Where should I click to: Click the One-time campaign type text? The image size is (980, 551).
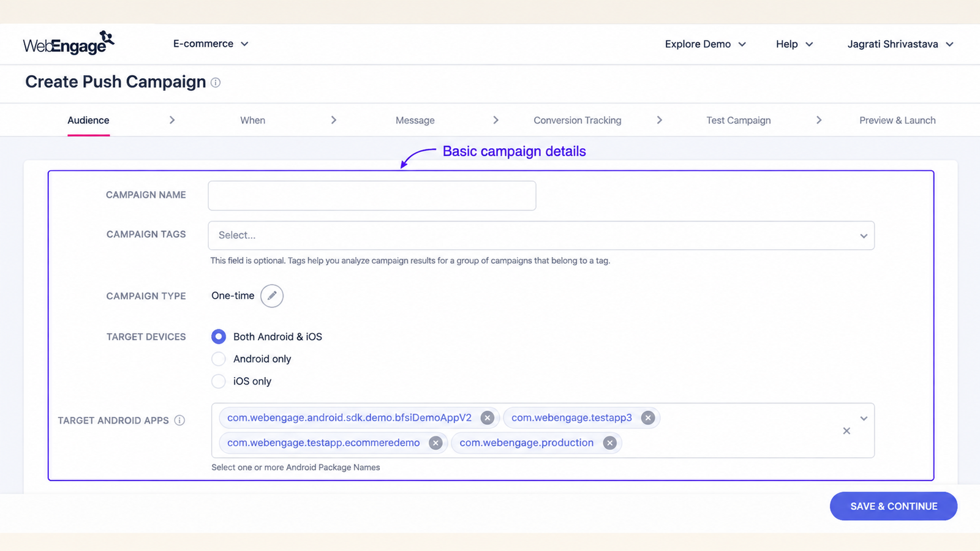coord(233,296)
